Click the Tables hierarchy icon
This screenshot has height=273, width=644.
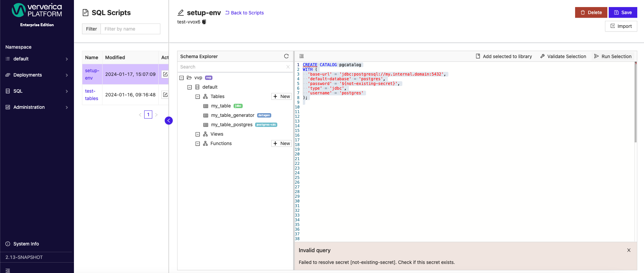(x=205, y=96)
